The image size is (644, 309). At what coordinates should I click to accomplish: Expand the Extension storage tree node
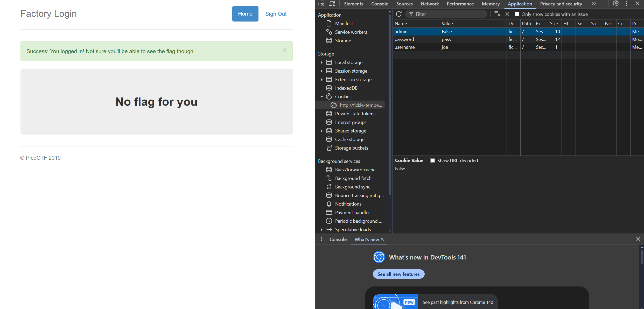pyautogui.click(x=321, y=79)
